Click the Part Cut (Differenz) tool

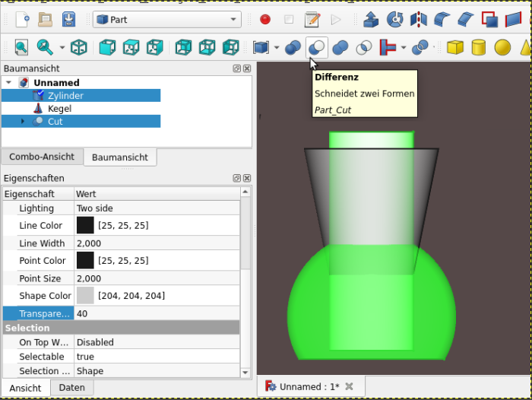tap(316, 48)
